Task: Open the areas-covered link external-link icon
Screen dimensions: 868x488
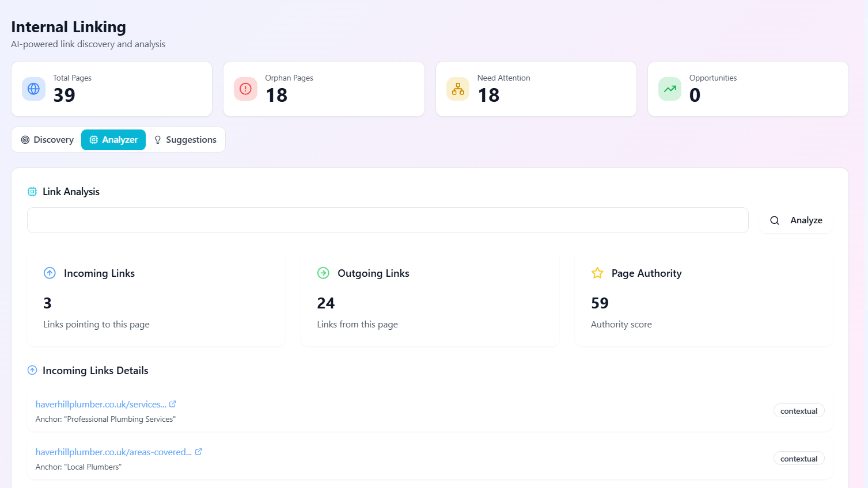Action: point(199,451)
